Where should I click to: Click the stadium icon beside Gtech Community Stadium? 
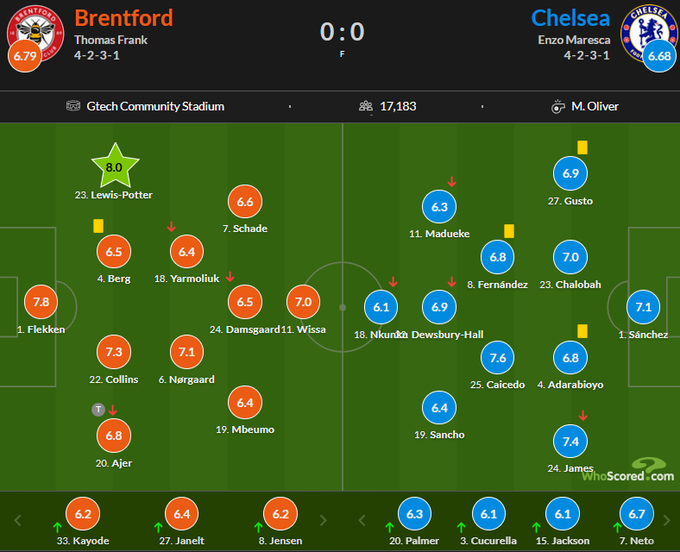[x=73, y=106]
